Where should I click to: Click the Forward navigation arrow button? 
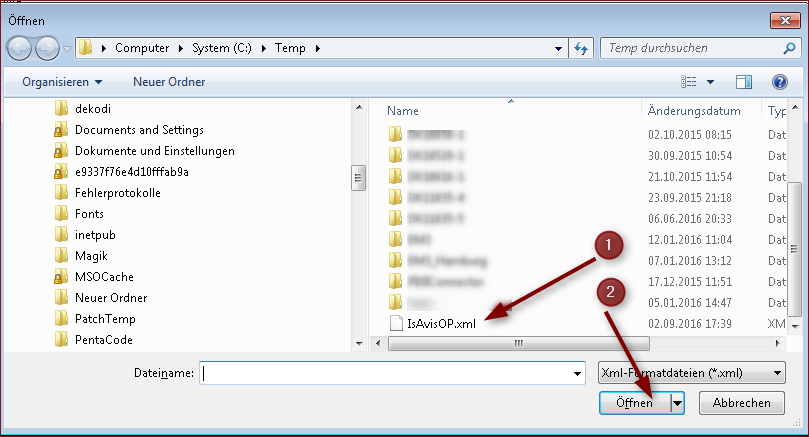click(47, 48)
